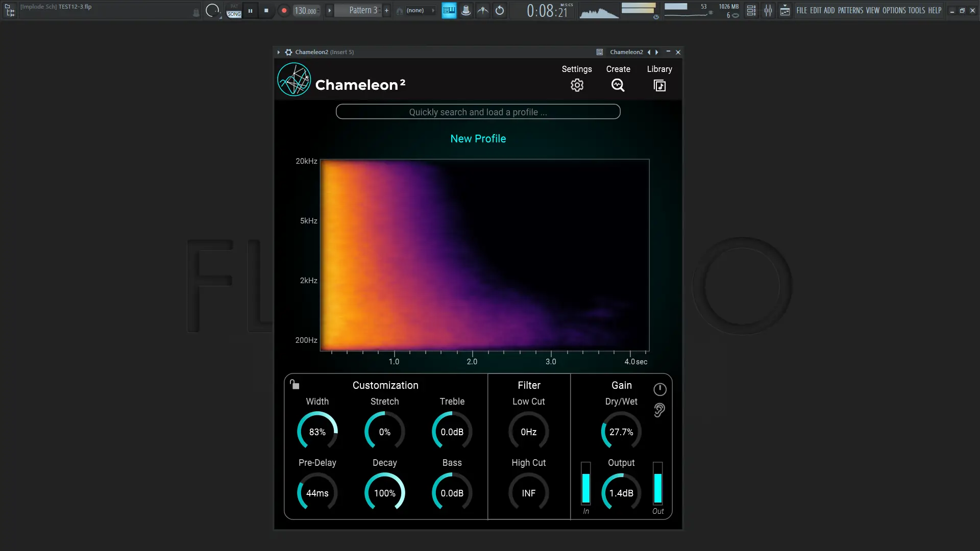Click the Create profile magnifier icon
This screenshot has width=980, height=551.
tap(618, 85)
